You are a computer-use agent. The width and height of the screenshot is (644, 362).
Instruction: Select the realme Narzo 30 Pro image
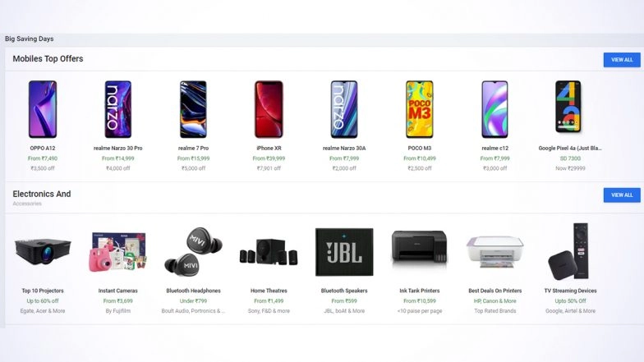[118, 109]
